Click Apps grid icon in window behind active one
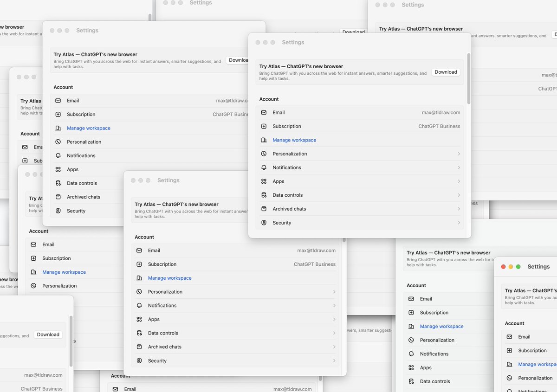 [x=411, y=367]
